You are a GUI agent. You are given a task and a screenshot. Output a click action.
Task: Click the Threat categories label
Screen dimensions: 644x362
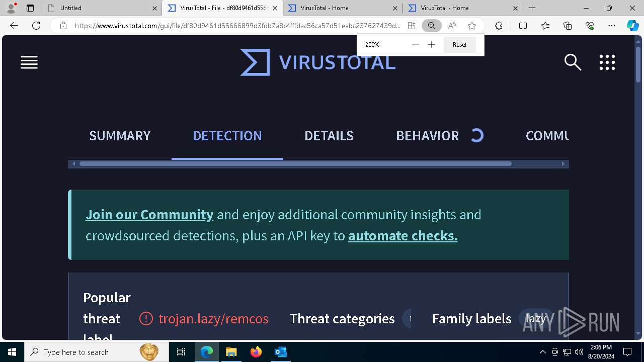pyautogui.click(x=342, y=319)
